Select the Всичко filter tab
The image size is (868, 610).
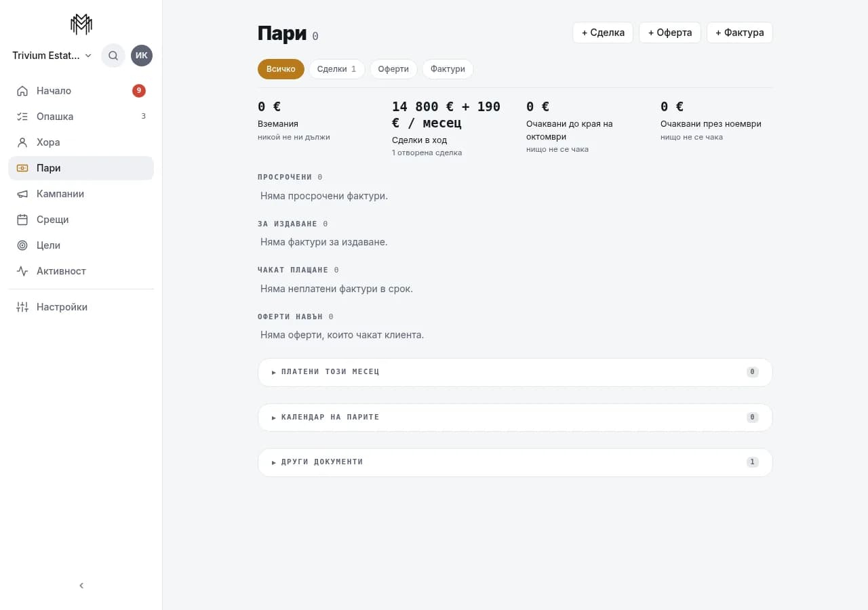click(x=281, y=69)
